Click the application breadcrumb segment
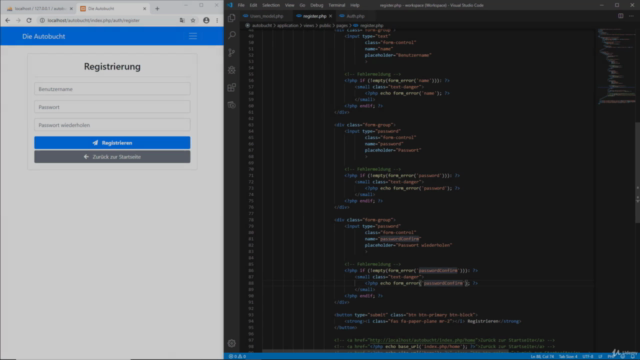The height and width of the screenshot is (360, 640). click(x=288, y=25)
